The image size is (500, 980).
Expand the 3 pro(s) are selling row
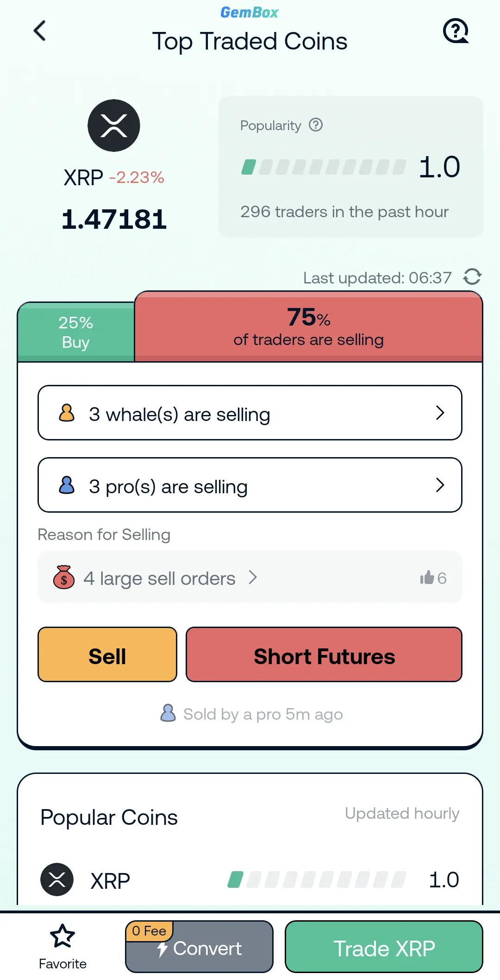click(250, 485)
